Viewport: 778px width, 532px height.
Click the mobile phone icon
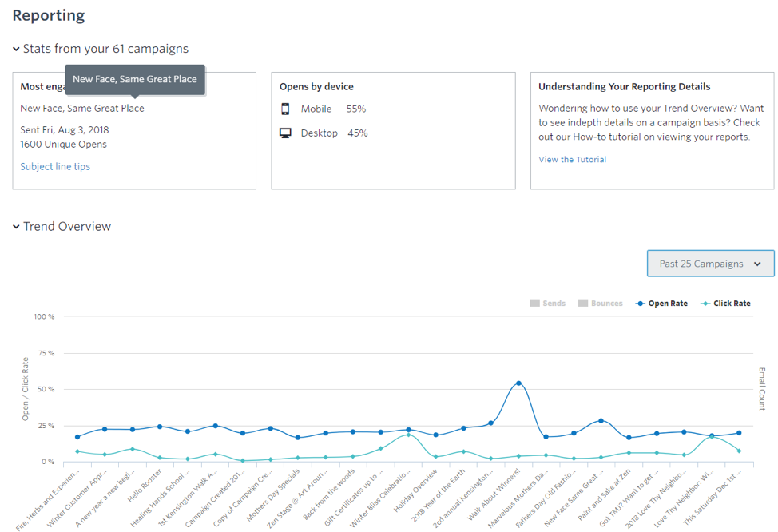tap(285, 109)
